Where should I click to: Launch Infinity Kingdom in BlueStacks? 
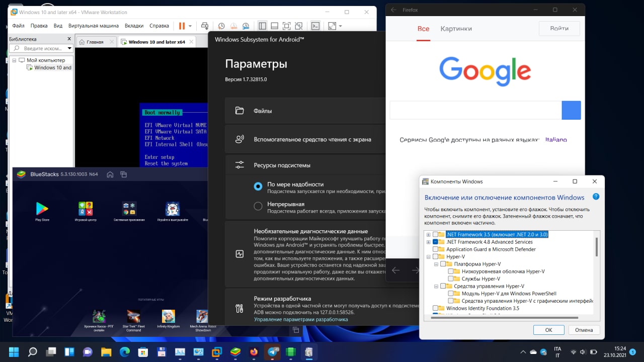point(169,319)
